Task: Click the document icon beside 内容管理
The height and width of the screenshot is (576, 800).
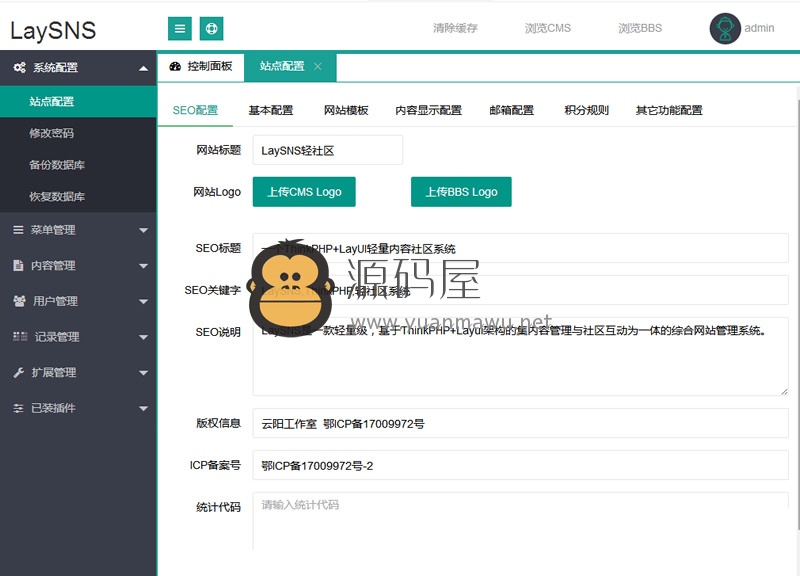Action: click(x=18, y=265)
